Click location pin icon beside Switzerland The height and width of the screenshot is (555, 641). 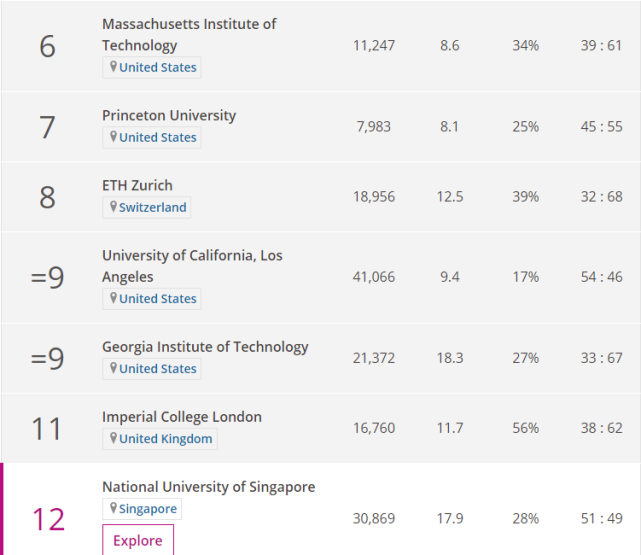113,207
